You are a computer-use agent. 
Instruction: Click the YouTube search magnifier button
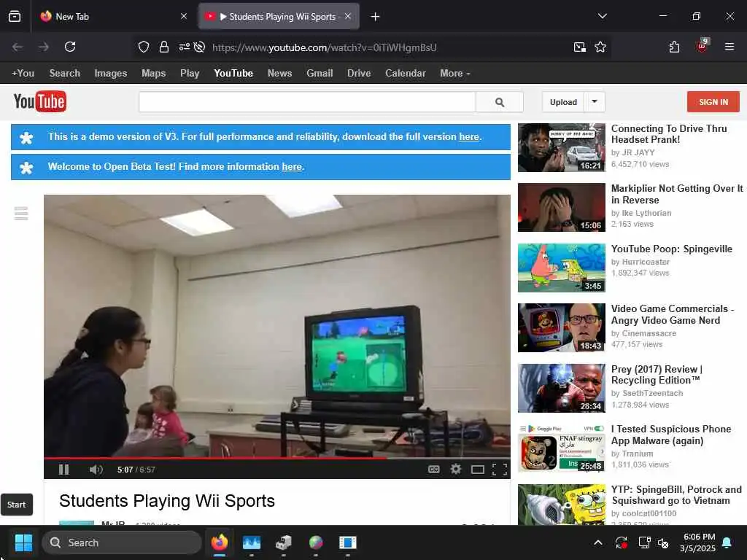click(500, 102)
